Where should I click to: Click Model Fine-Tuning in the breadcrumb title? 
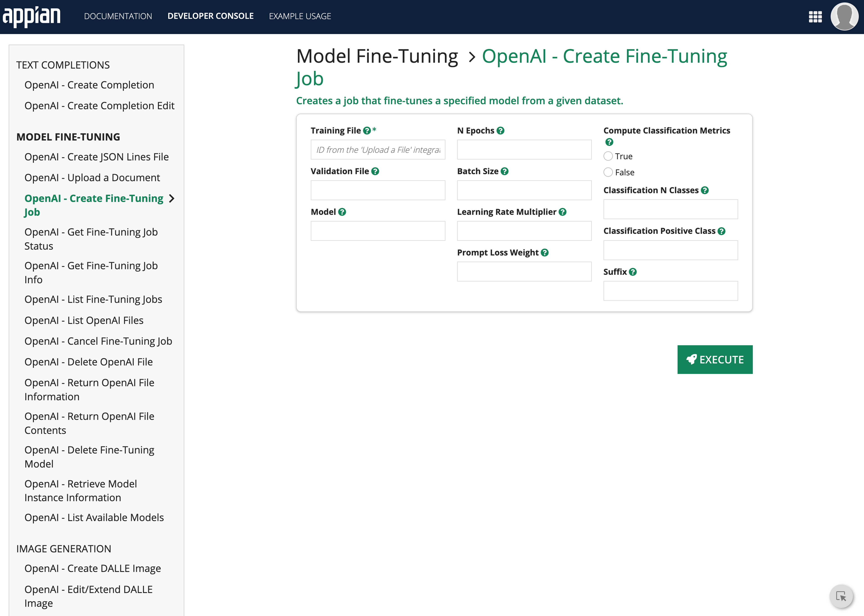click(x=377, y=56)
